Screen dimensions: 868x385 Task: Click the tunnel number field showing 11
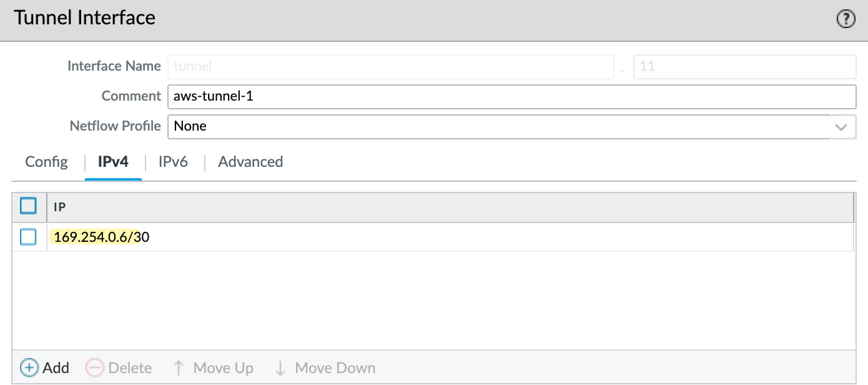[744, 66]
